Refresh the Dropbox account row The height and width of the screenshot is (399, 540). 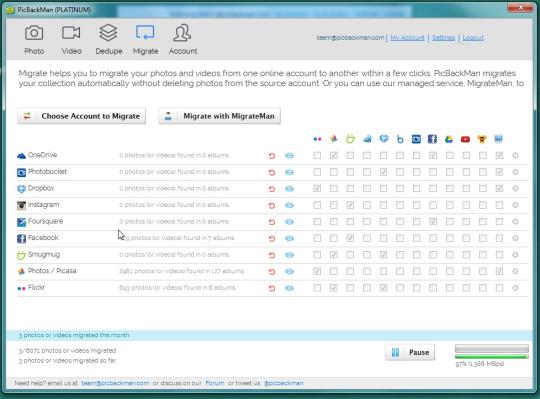(272, 189)
